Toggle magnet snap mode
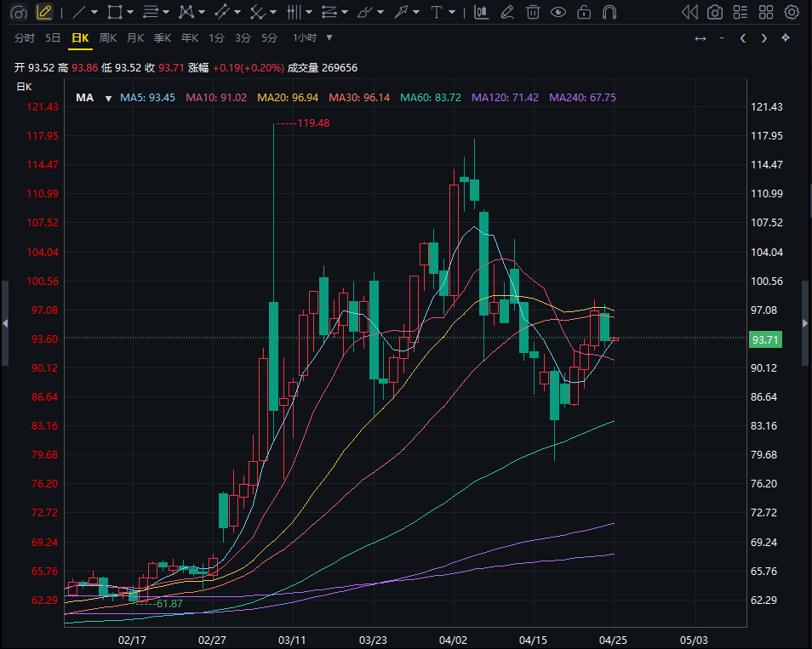This screenshot has width=812, height=649. [x=609, y=12]
